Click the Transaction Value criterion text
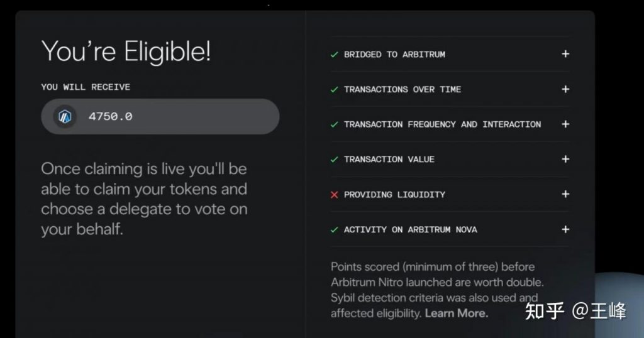Screen dimensions: 644x338 coord(389,160)
